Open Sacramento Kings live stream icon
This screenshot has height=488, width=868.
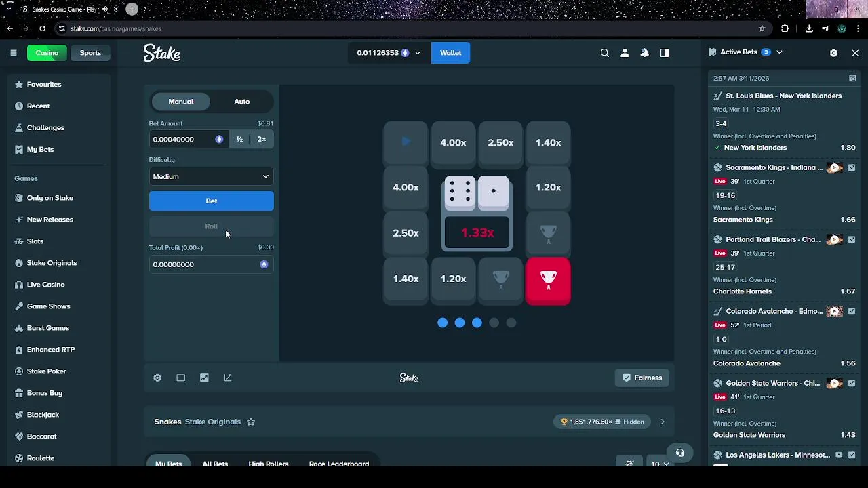[x=835, y=167]
